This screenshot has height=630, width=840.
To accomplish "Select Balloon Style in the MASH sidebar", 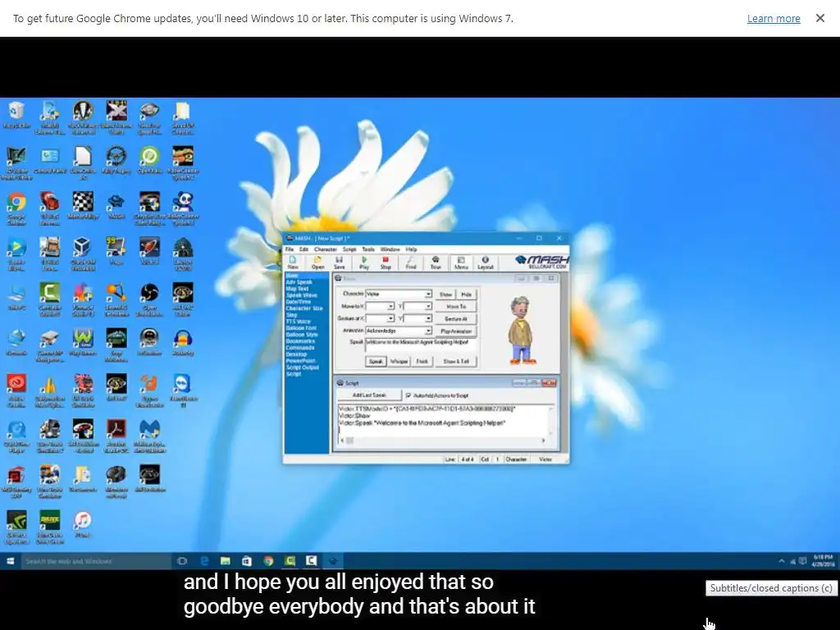I will (x=302, y=335).
